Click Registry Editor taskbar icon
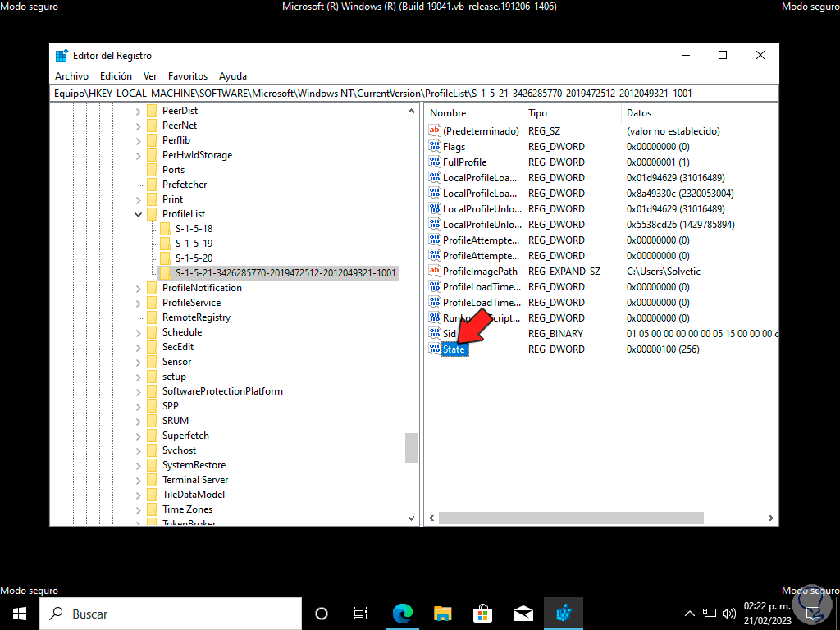This screenshot has width=840, height=630. coord(564,614)
